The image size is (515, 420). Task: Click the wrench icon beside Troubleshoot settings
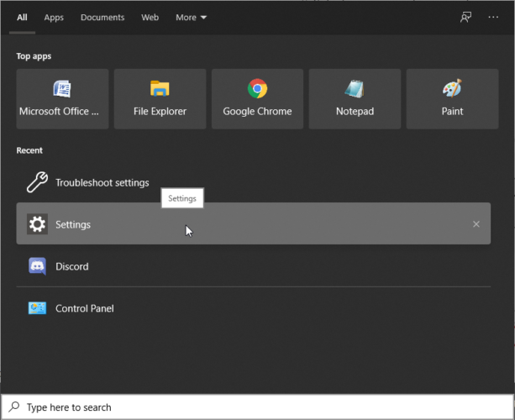pyautogui.click(x=37, y=182)
